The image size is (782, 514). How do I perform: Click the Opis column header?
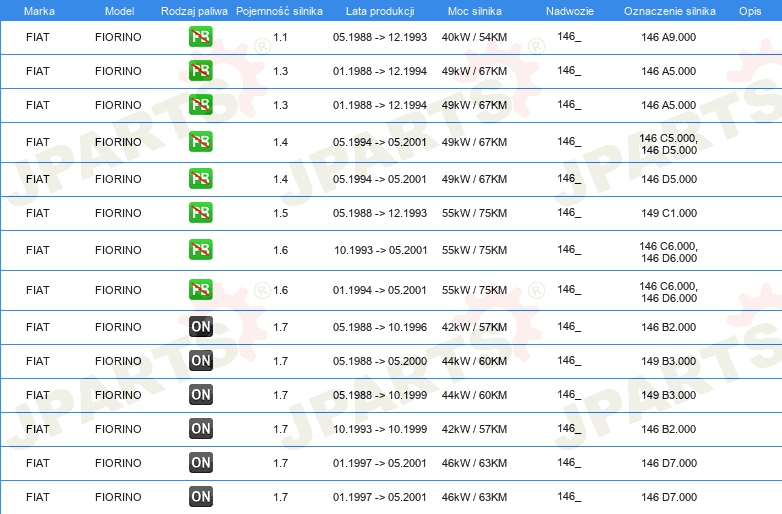750,11
